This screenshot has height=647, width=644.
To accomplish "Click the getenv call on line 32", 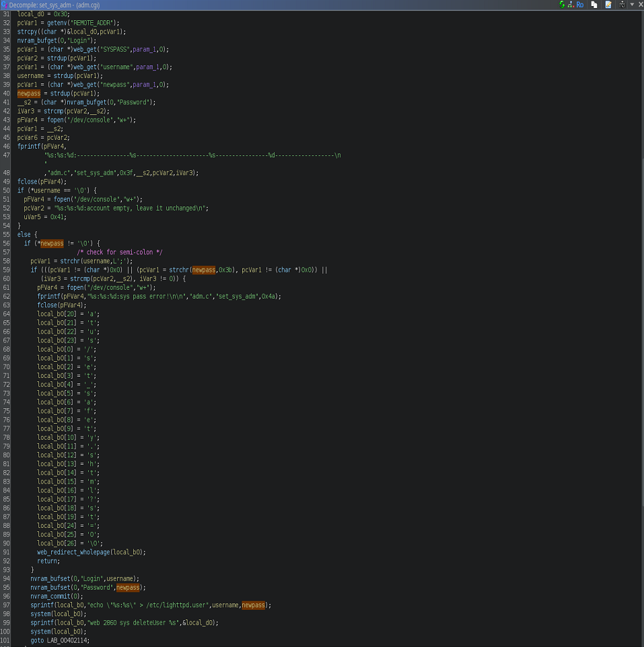I will point(57,23).
